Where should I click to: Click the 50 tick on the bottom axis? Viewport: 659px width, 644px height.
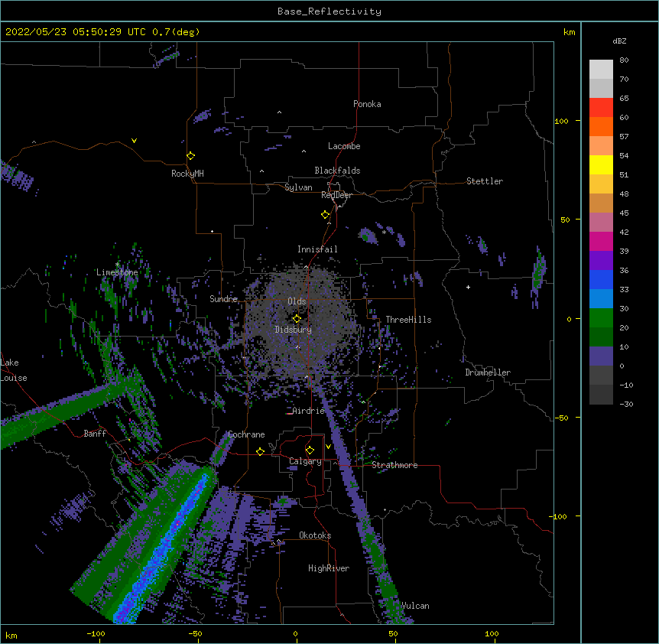(394, 633)
